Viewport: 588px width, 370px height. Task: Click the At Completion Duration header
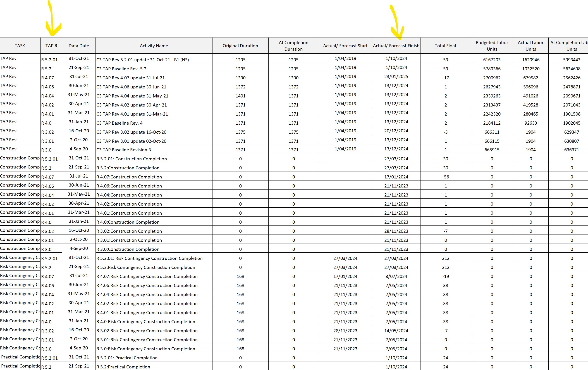click(294, 46)
